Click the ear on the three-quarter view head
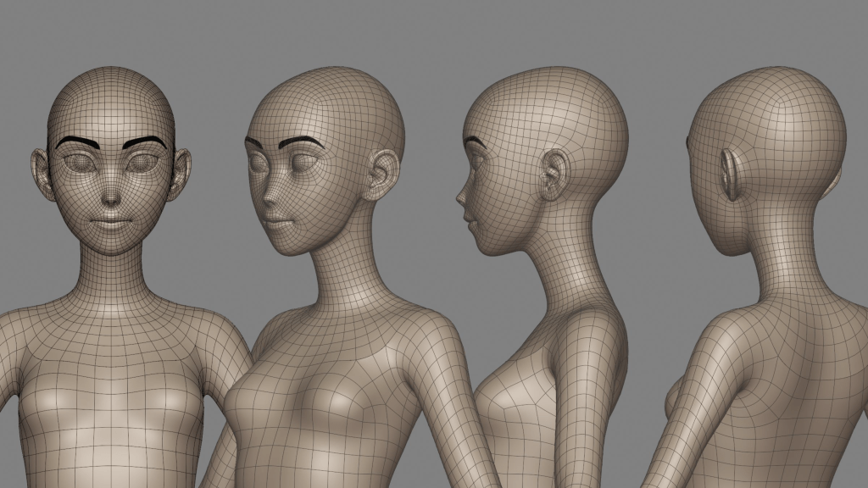The height and width of the screenshot is (488, 868). coord(382,174)
